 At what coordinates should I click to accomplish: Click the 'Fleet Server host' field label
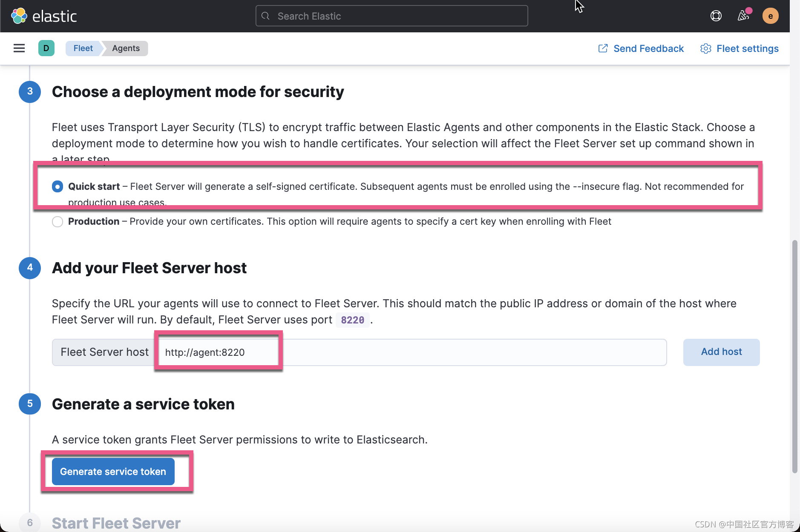[105, 352]
